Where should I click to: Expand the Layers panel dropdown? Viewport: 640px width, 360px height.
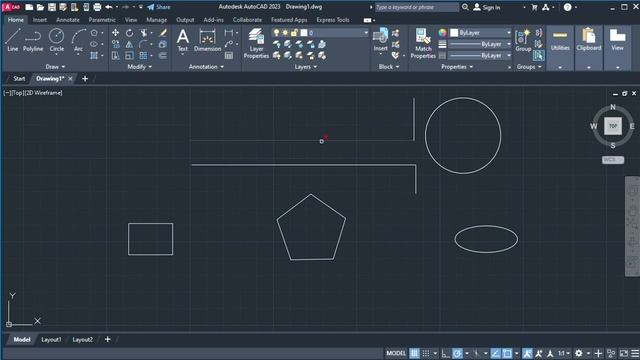coord(306,67)
